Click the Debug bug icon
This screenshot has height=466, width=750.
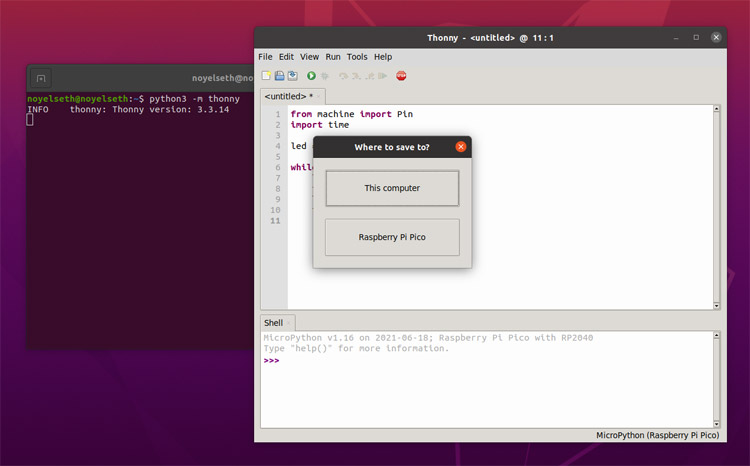tap(325, 76)
